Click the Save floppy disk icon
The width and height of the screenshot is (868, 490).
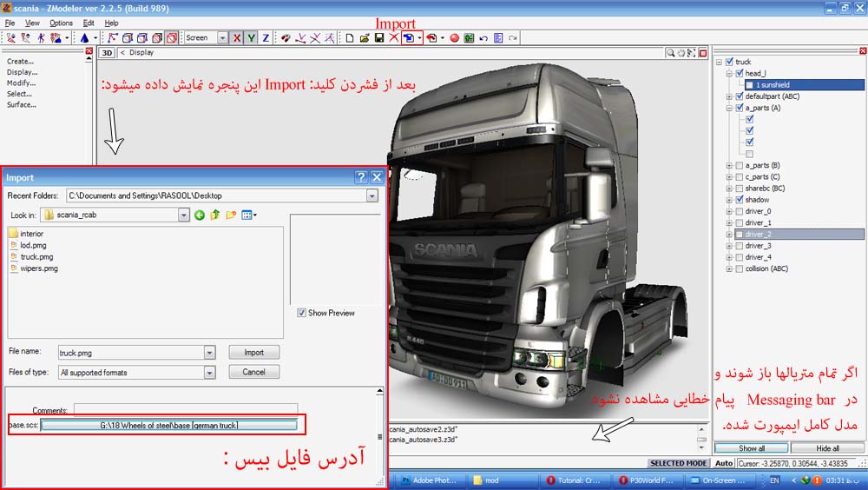tap(379, 37)
